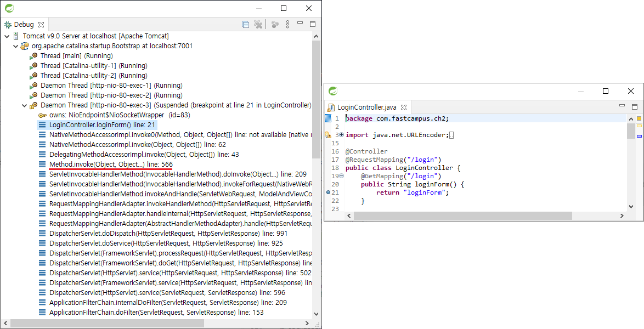Select DelegatingMethodAccessorImpl.invoke line 43 frame
This screenshot has height=329, width=644.
(x=144, y=155)
